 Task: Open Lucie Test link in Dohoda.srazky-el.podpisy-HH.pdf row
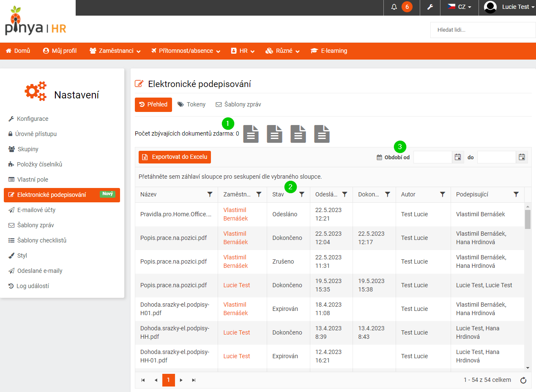click(x=237, y=332)
